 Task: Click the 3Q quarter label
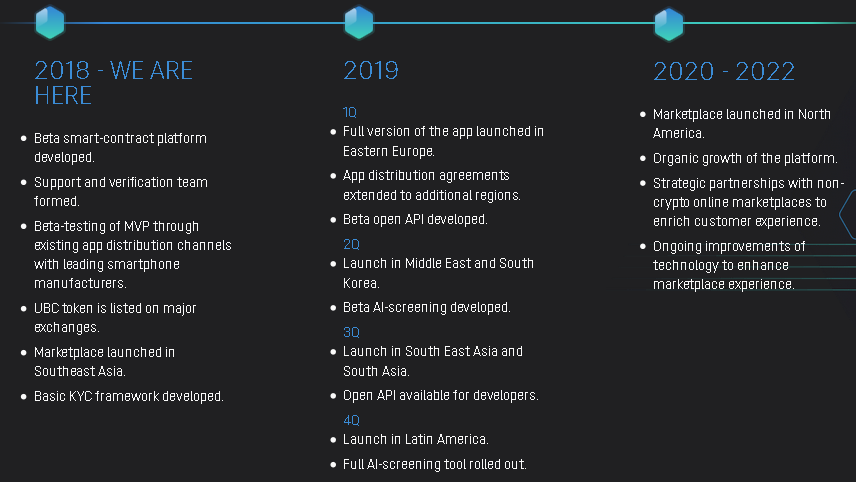click(x=351, y=332)
